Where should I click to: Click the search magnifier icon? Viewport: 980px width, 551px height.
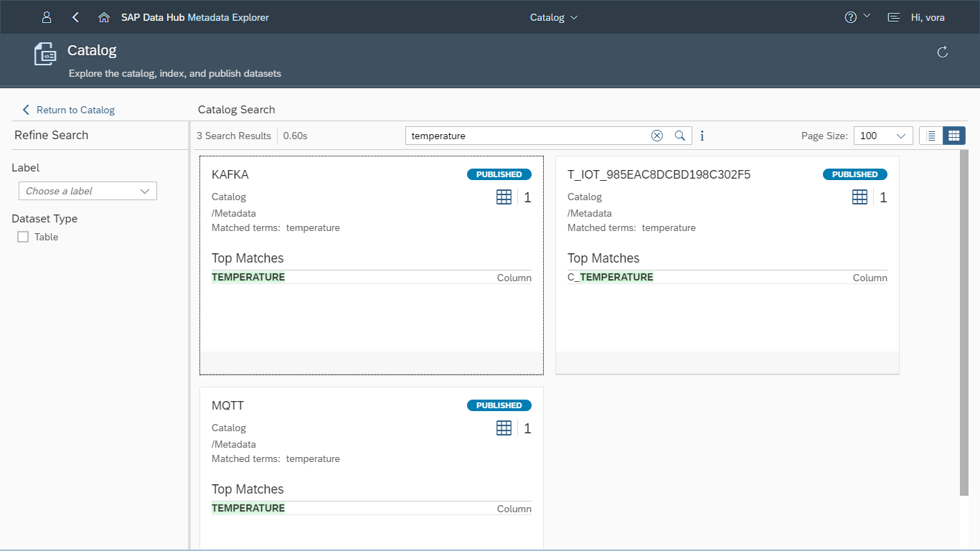(680, 135)
